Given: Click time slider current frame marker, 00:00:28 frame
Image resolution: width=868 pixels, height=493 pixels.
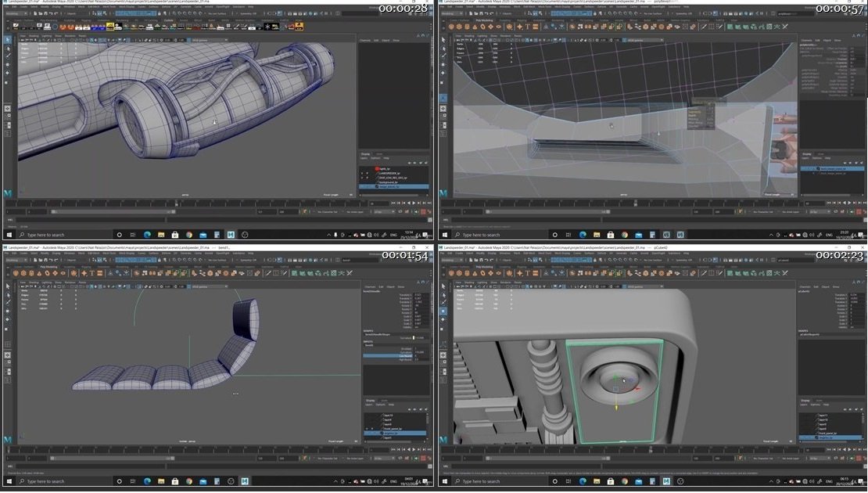Looking at the screenshot, I should (177, 203).
